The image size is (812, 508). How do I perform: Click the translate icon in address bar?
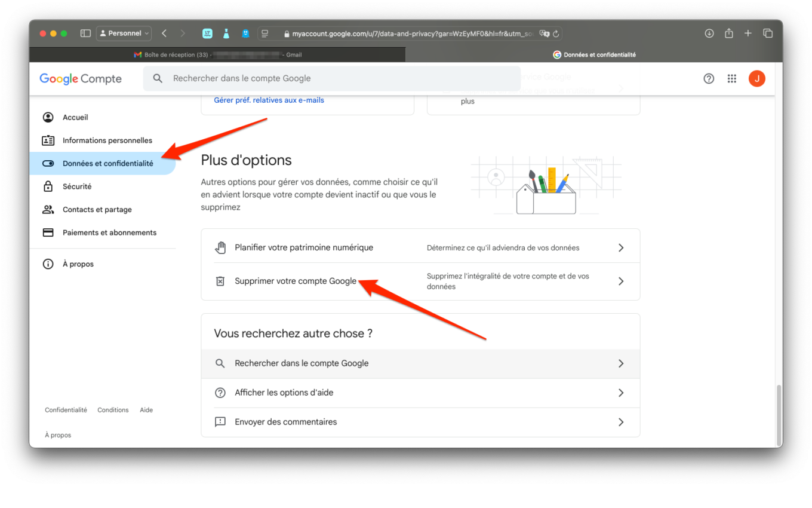pos(544,33)
